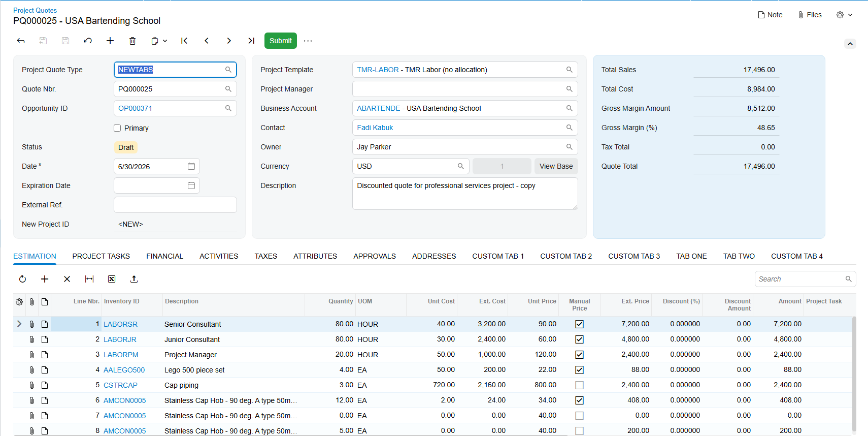Go to first record icon
The height and width of the screenshot is (436, 868).
(184, 41)
